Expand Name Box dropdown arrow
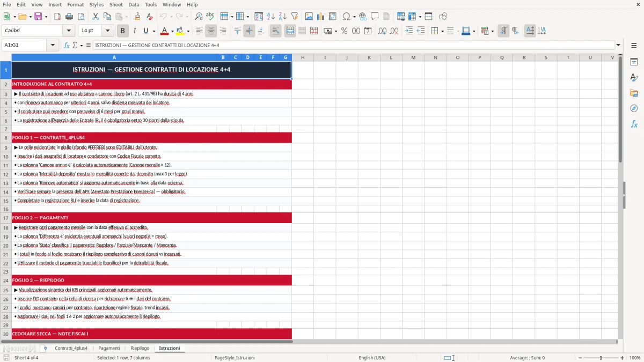The image size is (644, 362). click(x=53, y=45)
